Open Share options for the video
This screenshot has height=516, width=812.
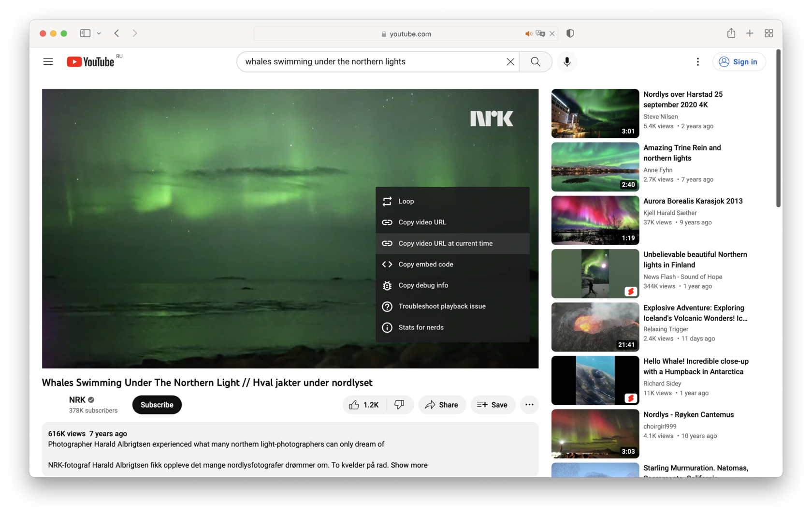[x=442, y=405]
